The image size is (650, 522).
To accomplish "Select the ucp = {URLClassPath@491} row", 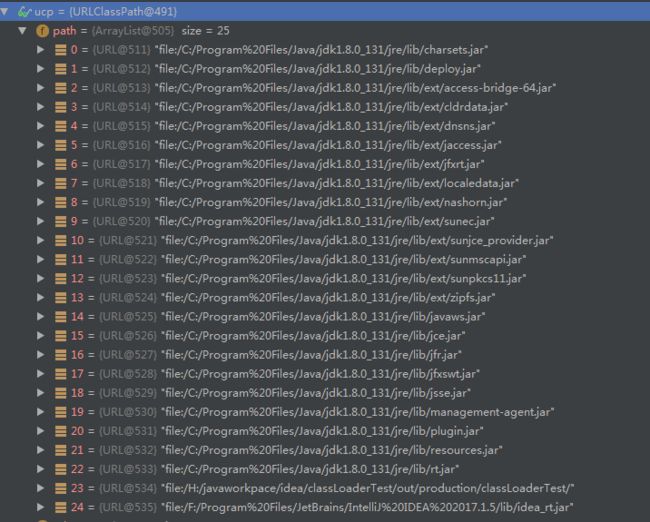I will point(325,12).
